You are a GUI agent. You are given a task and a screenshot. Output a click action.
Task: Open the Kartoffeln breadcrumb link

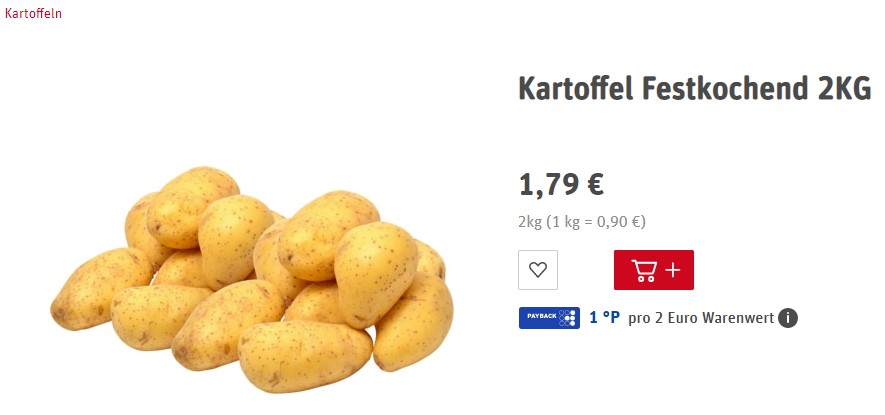(x=33, y=13)
